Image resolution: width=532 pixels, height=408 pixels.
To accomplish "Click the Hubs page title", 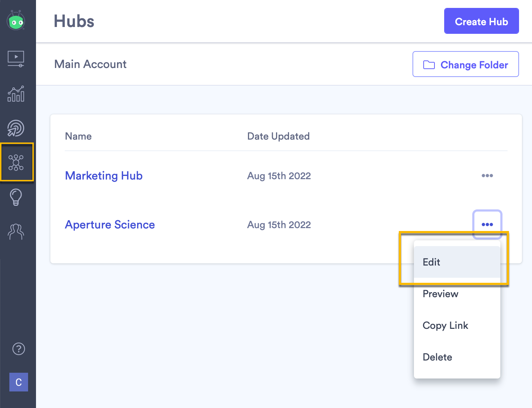I will [x=74, y=21].
